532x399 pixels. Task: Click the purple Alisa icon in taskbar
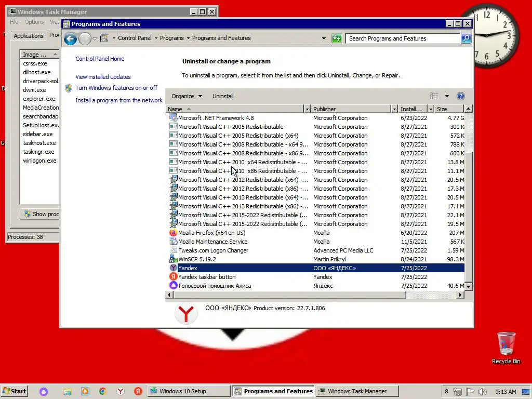pyautogui.click(x=44, y=392)
